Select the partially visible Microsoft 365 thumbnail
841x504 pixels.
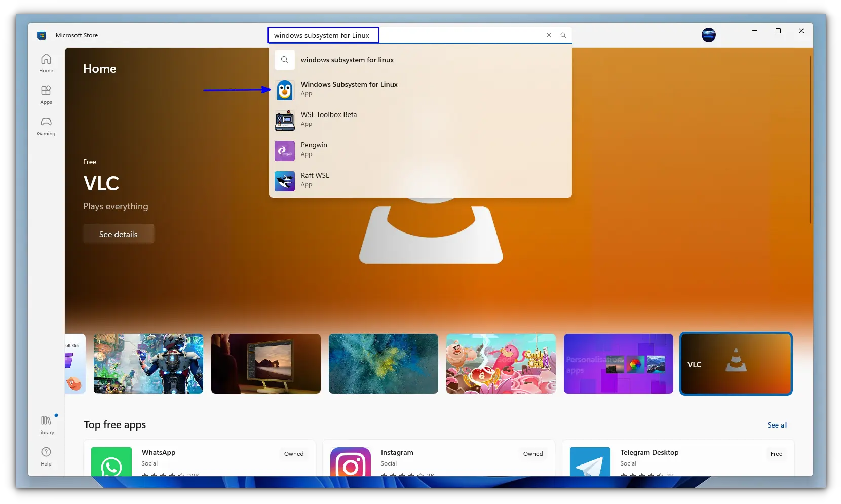[75, 364]
